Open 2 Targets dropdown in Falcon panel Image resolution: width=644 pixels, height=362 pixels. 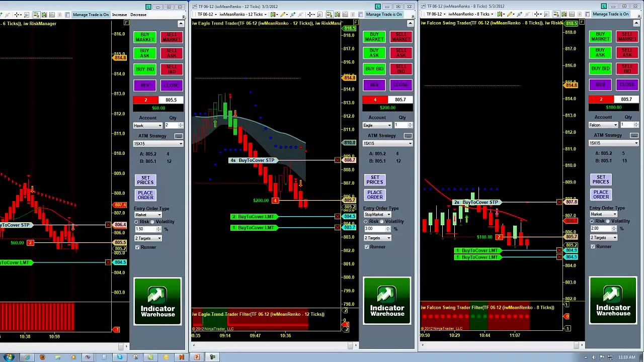(603, 237)
